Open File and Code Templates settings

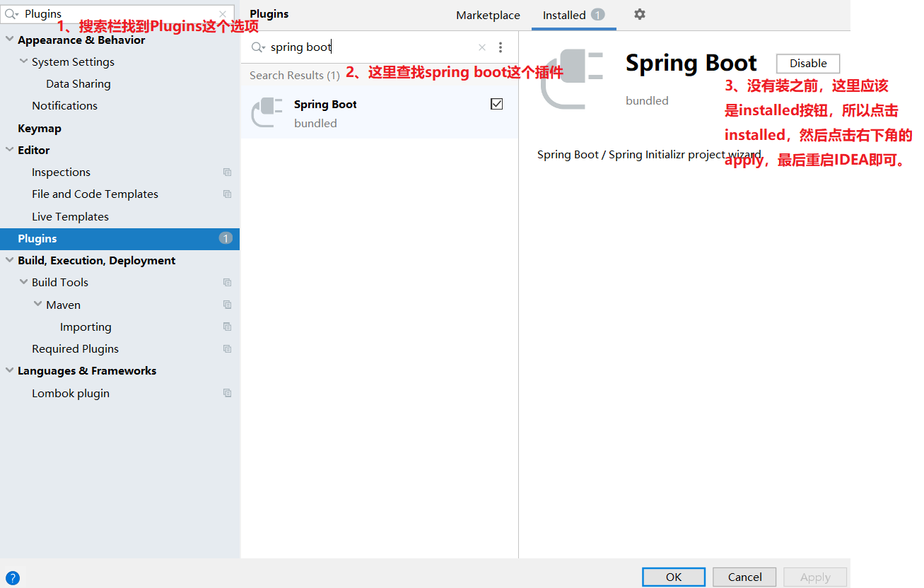(95, 194)
